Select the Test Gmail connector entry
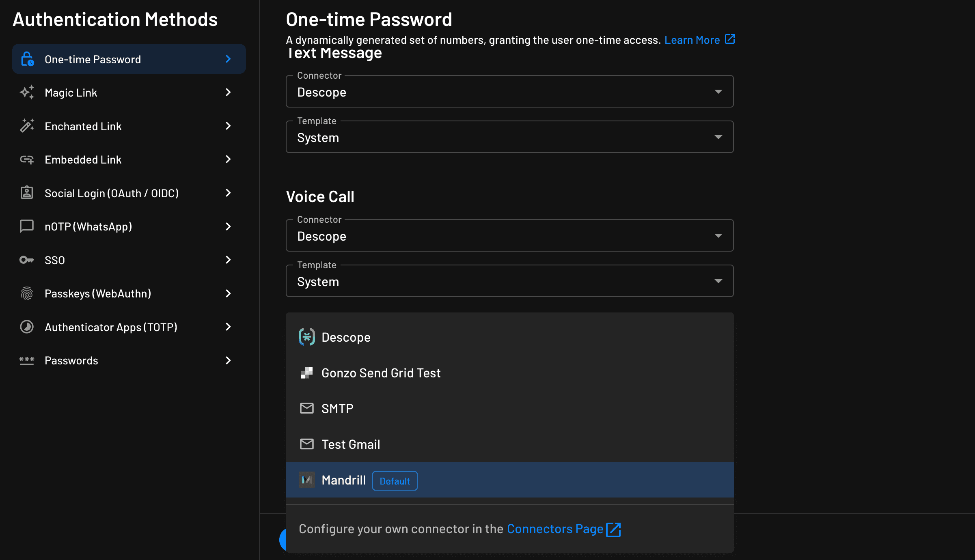The image size is (975, 560). click(350, 444)
